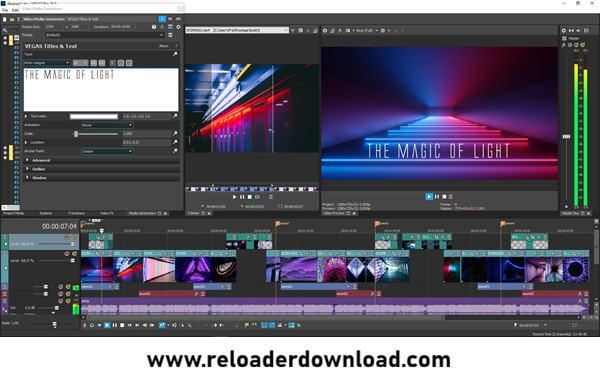Toggle split screen view in preview
The width and height of the screenshot is (600, 381).
tap(348, 31)
